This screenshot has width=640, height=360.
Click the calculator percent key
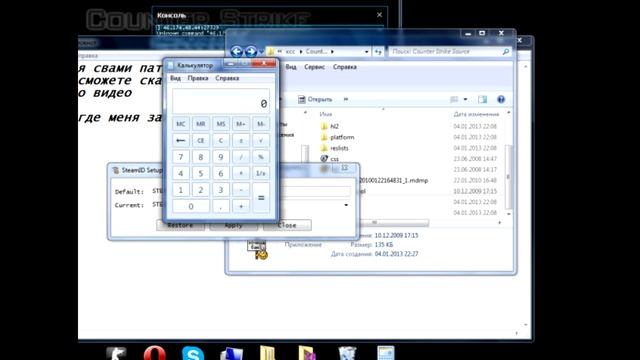pyautogui.click(x=261, y=157)
